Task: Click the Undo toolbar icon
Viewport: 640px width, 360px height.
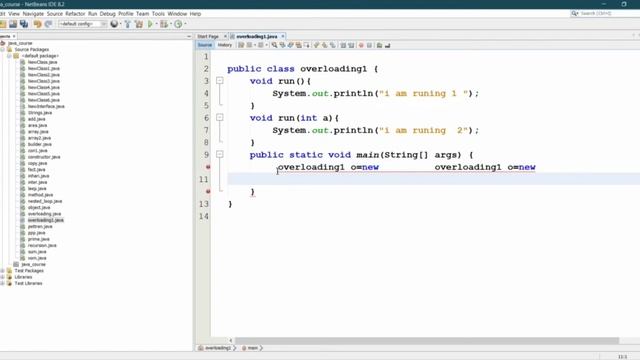Action: point(38,24)
